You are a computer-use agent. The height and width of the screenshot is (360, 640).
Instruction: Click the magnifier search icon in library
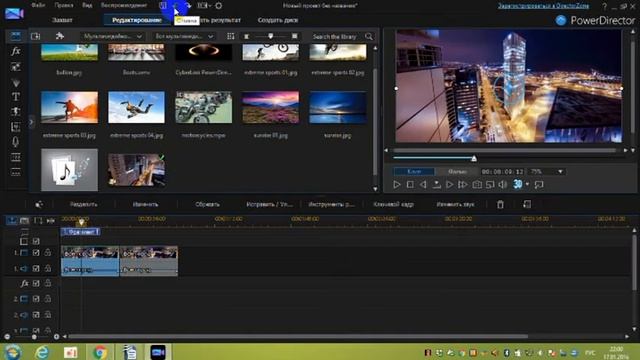click(369, 36)
